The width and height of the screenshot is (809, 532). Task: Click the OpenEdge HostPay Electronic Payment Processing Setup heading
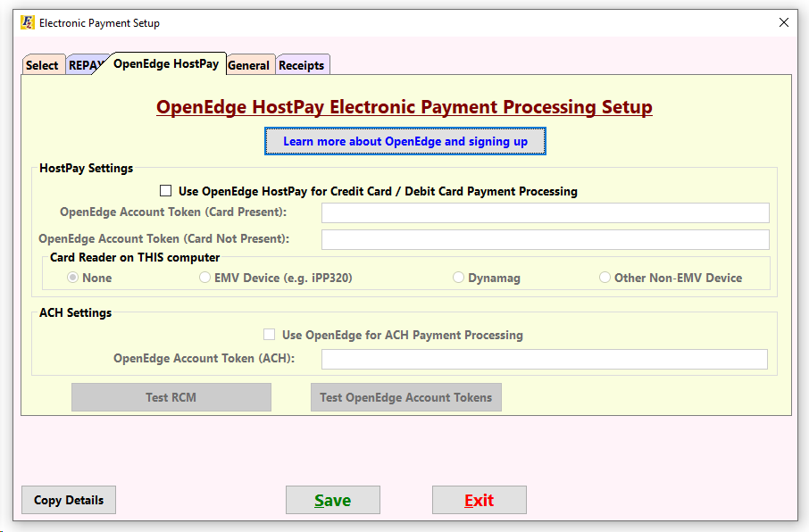[404, 107]
